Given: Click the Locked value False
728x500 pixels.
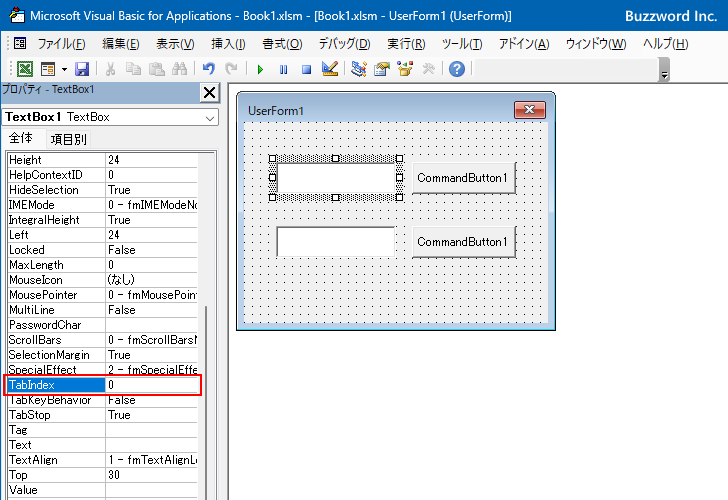Looking at the screenshot, I should (152, 250).
